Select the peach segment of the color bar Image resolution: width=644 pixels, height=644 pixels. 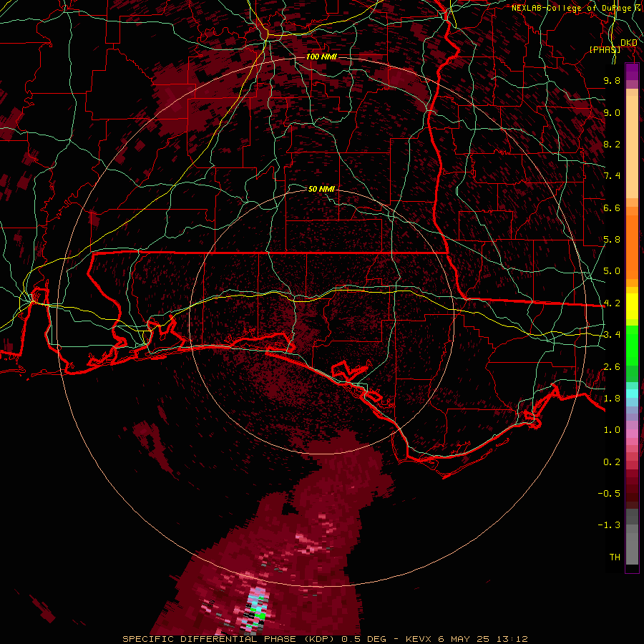tap(632, 148)
